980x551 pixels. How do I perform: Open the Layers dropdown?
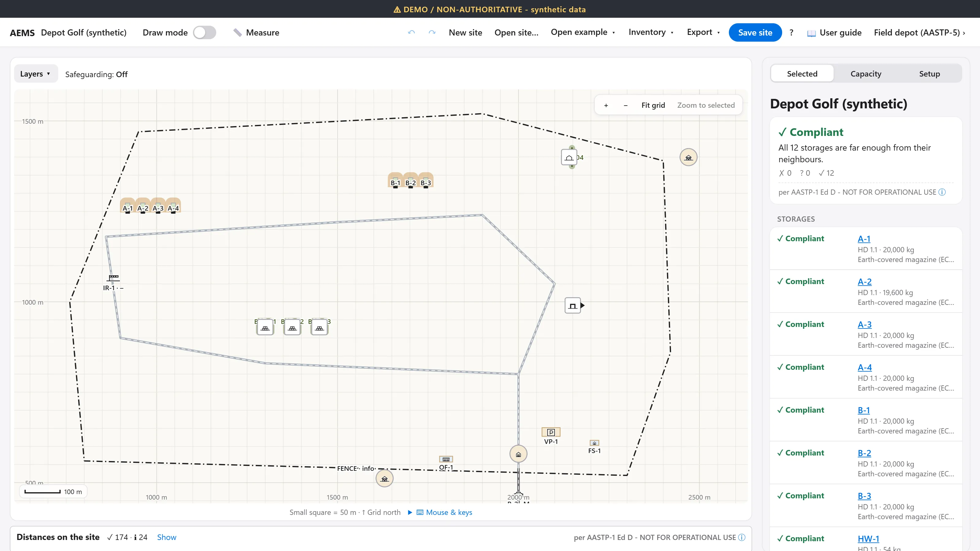[x=36, y=74]
